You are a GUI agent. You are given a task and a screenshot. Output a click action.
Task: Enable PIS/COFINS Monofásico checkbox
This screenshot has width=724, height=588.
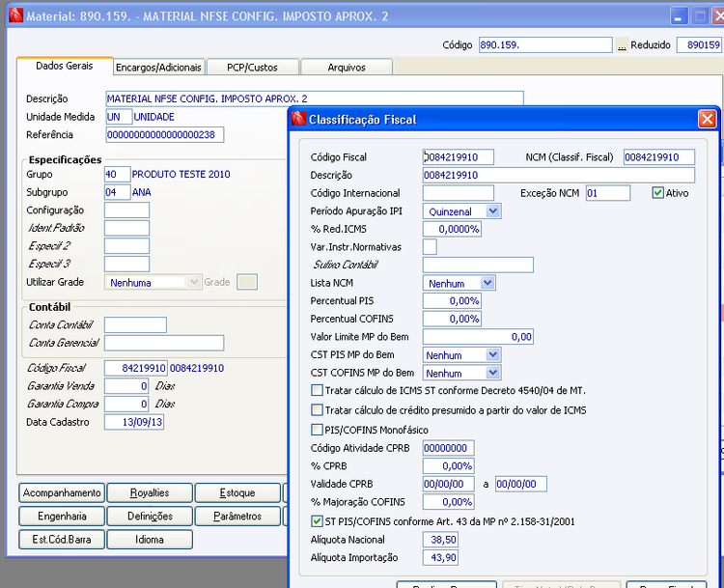[317, 430]
